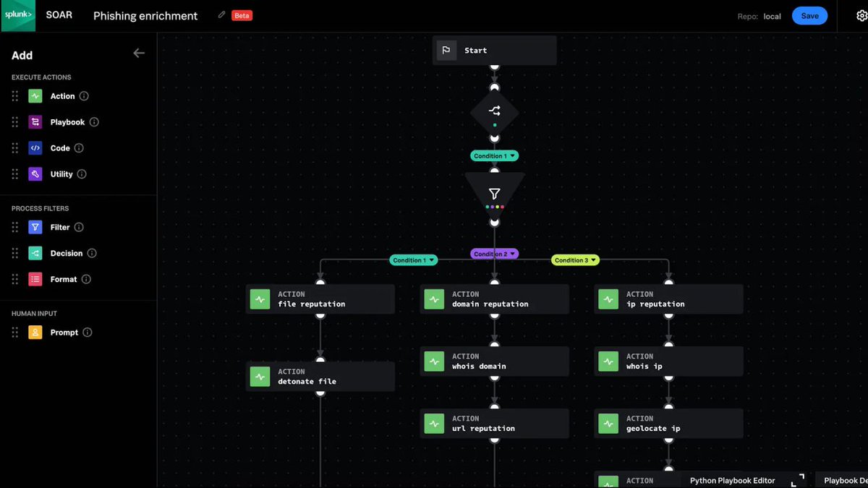Click the Repo local label
This screenshot has height=488, width=868.
(759, 16)
